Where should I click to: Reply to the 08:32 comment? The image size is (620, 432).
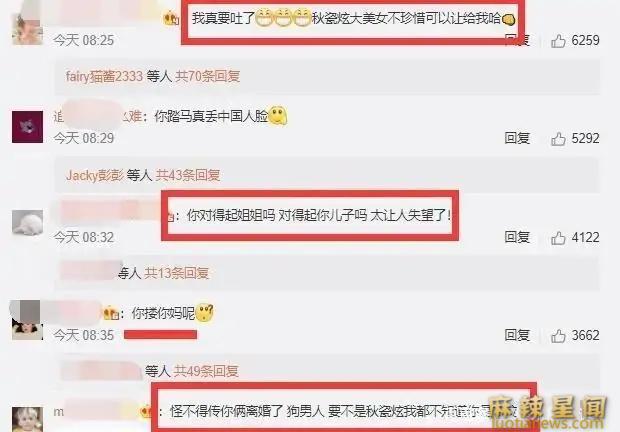517,237
